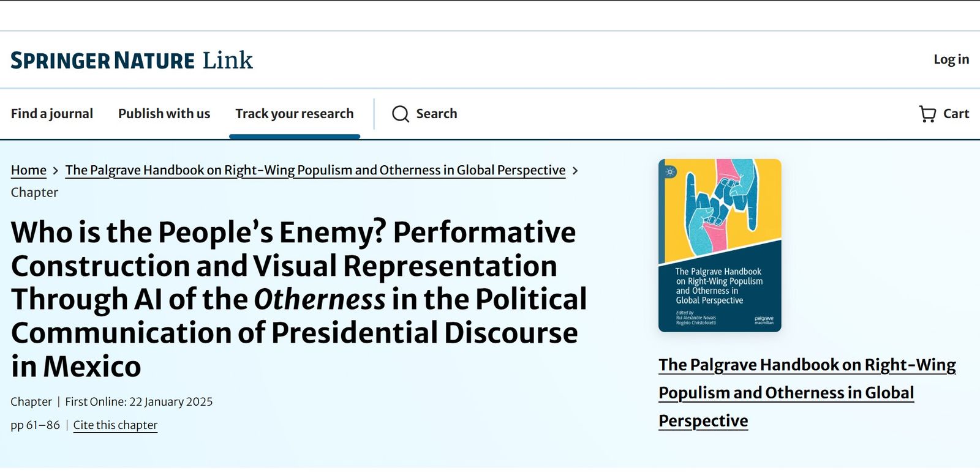Open the Palgrave Handbook title link beside cover
Image resolution: width=980 pixels, height=473 pixels.
(x=807, y=393)
